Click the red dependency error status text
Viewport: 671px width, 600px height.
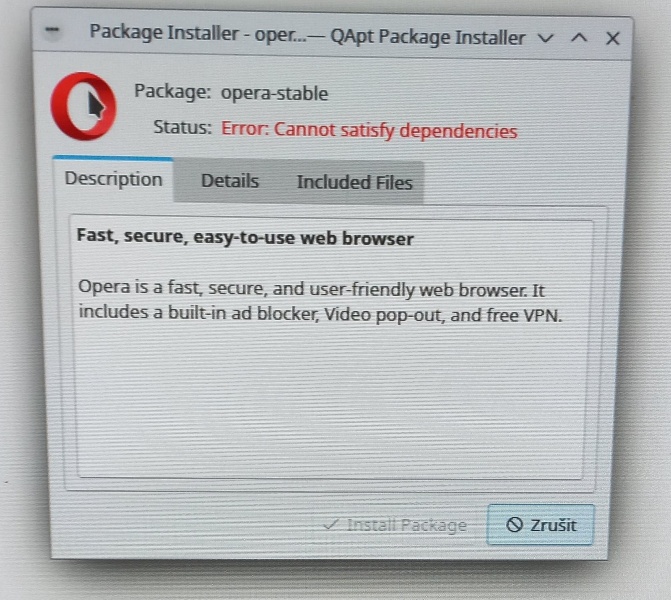pos(369,130)
